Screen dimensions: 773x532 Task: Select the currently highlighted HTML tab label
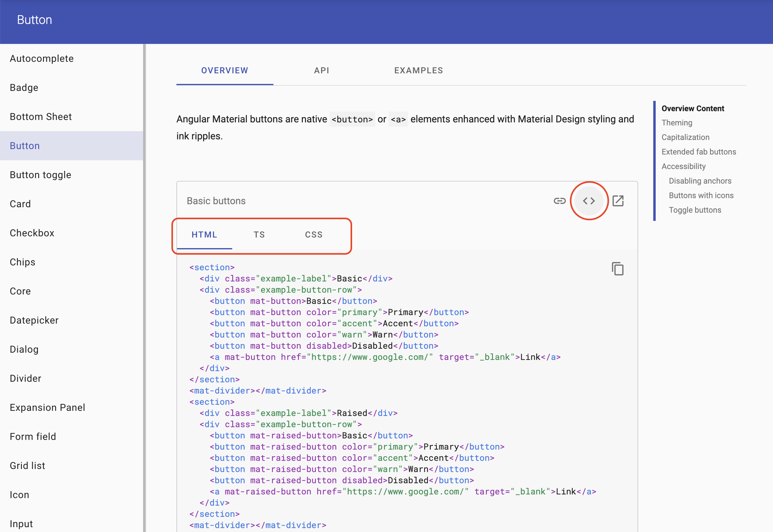pyautogui.click(x=204, y=234)
